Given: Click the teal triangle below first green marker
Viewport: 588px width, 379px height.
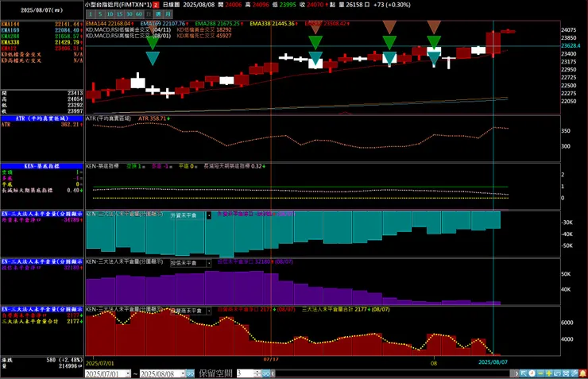Looking at the screenshot, I should tap(153, 59).
